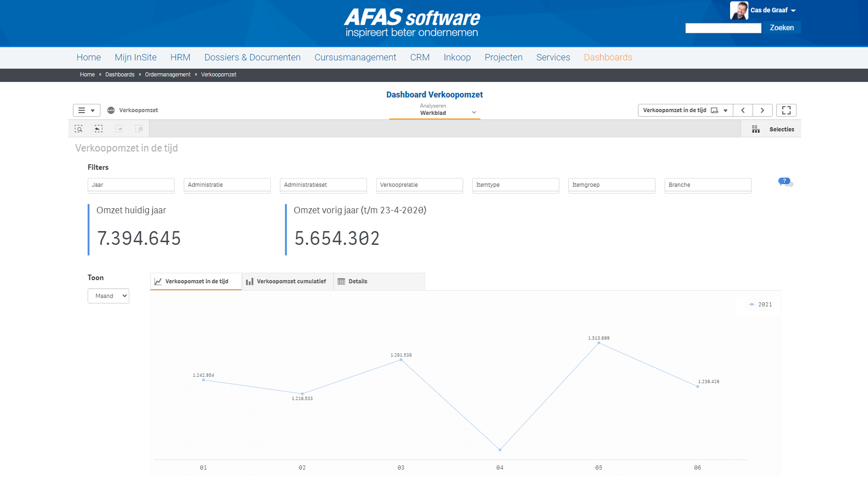
Task: Follow the Ordermanagement breadcrumb link
Action: click(168, 75)
